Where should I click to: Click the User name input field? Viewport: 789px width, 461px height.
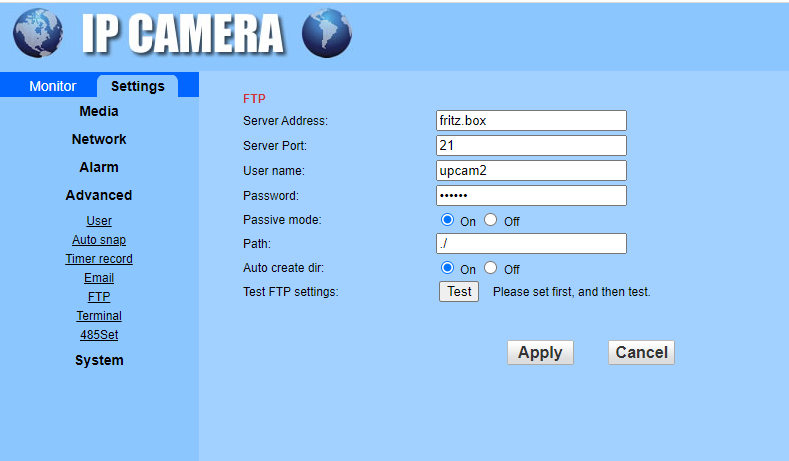[x=531, y=171]
